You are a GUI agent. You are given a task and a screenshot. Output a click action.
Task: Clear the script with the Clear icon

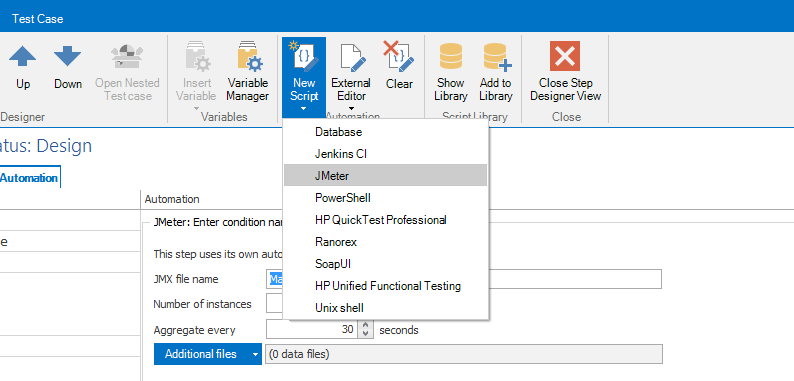click(399, 57)
